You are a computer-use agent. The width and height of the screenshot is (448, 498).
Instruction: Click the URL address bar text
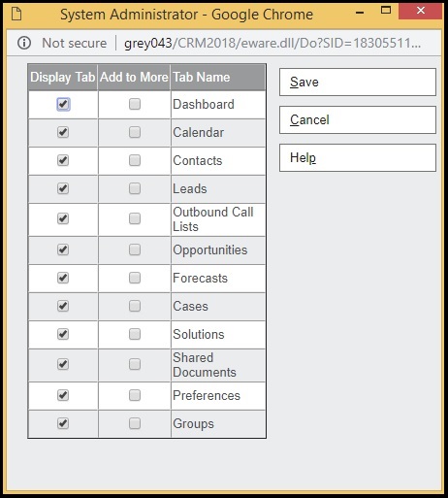coord(272,43)
